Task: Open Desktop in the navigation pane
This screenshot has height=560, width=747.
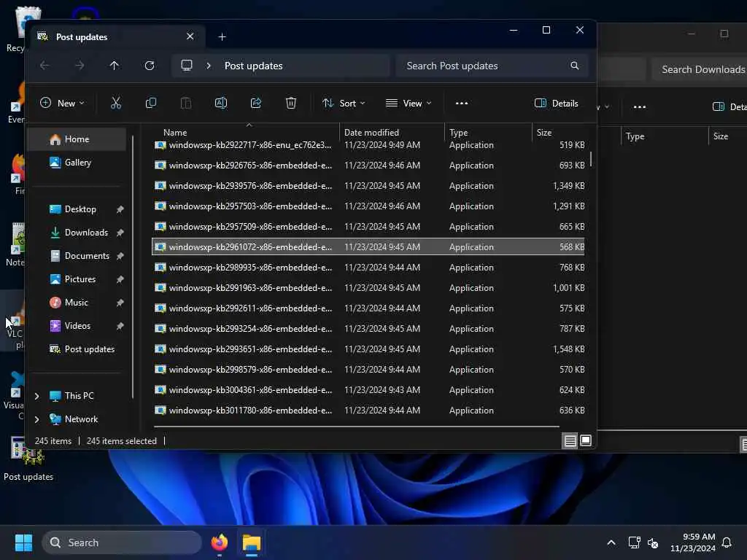Action: (79, 209)
